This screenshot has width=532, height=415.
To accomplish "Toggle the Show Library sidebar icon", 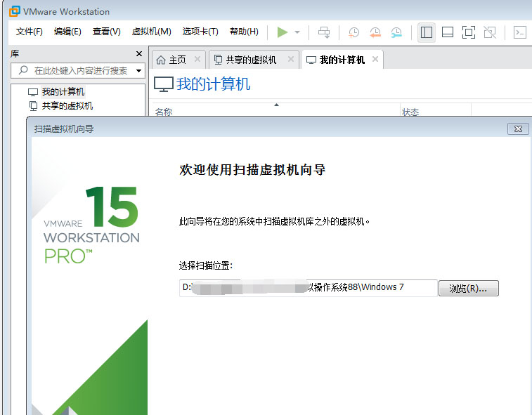I will [426, 32].
